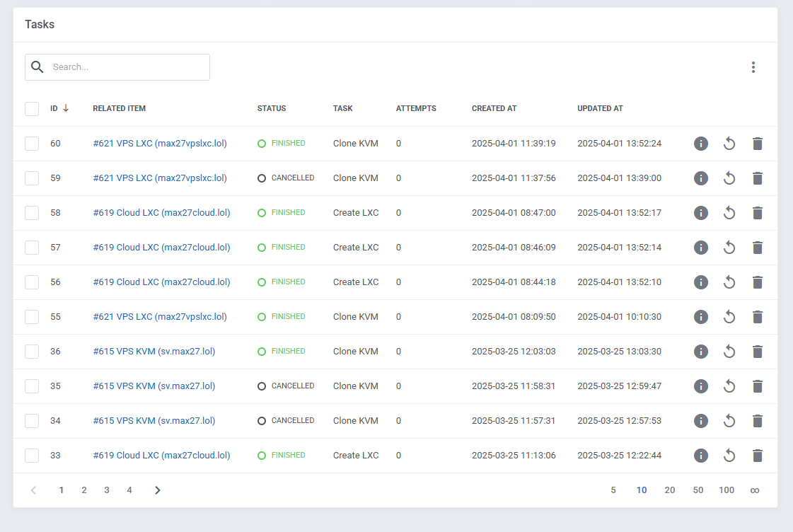View info for task 58
793x532 pixels.
click(700, 213)
